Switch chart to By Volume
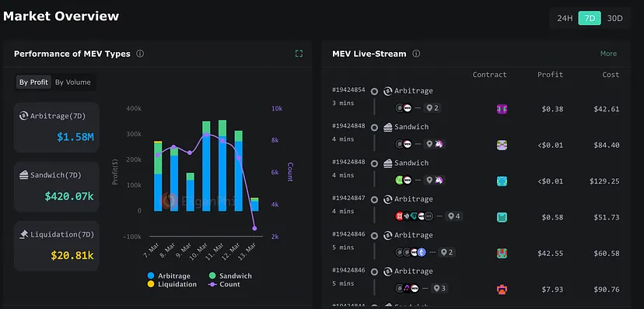The width and height of the screenshot is (644, 309). [x=72, y=83]
